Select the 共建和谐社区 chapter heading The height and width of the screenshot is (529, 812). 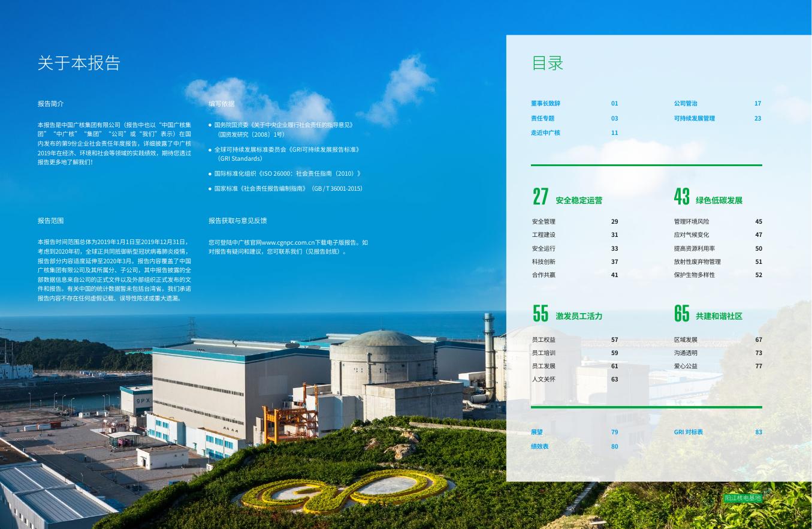click(x=719, y=316)
